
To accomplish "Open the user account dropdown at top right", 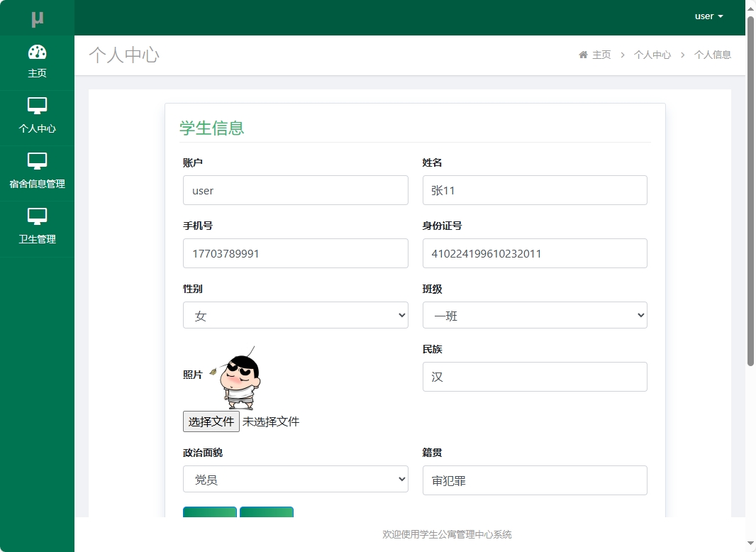I will point(708,16).
